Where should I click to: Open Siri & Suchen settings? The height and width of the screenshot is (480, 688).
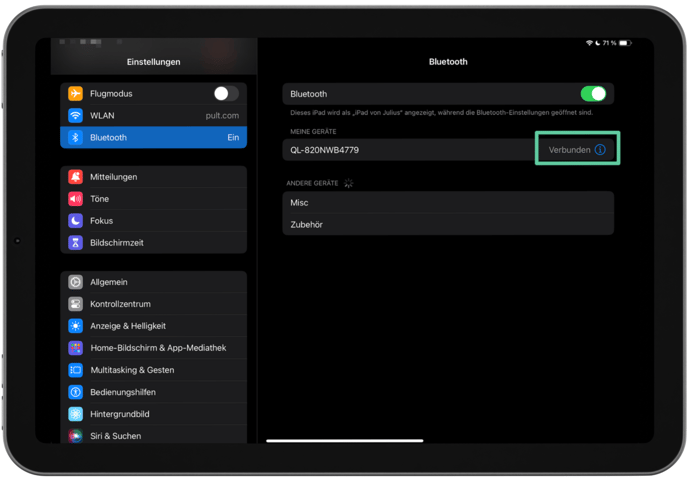click(154, 436)
